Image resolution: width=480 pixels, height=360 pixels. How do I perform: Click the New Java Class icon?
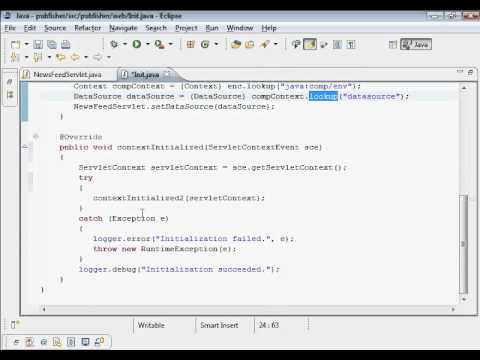point(205,44)
